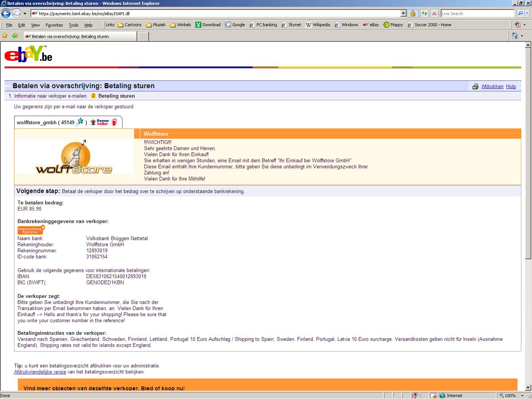
Task: Open the Mappy favorite link
Action: 393,25
